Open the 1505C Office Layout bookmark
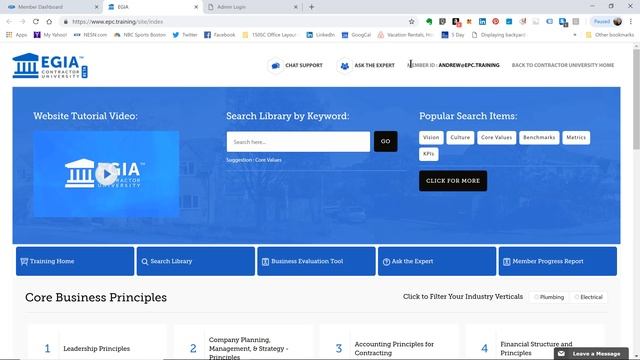This screenshot has width=640, height=360. pos(269,35)
